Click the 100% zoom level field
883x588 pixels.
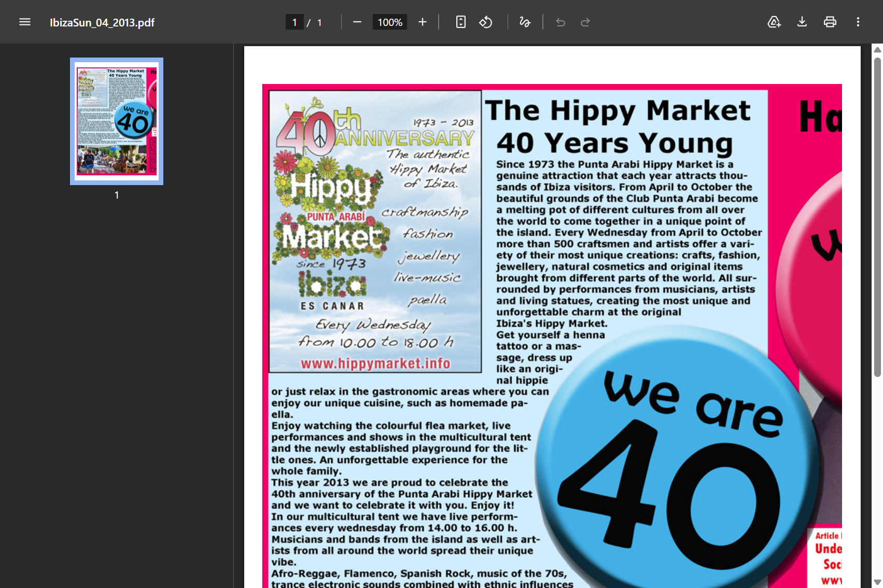pyautogui.click(x=390, y=22)
